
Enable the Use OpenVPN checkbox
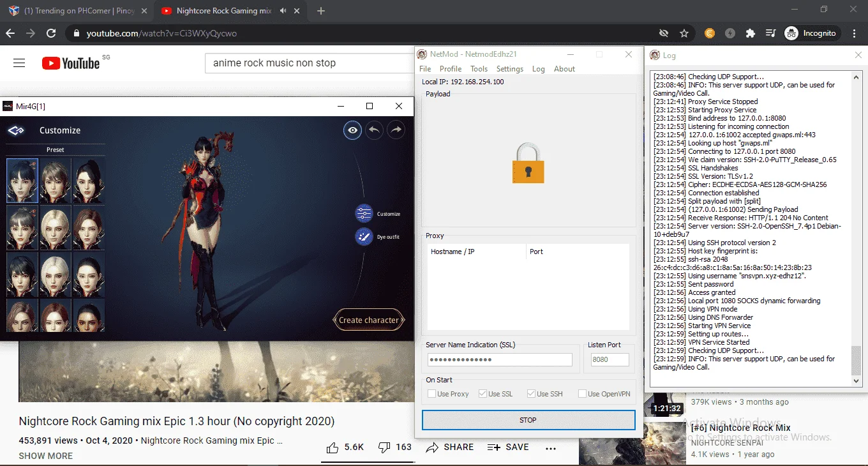(x=582, y=394)
